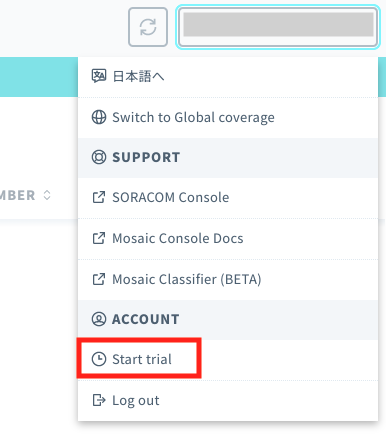Click the clock icon beside Start trial
Image resolution: width=386 pixels, height=436 pixels.
click(x=99, y=359)
